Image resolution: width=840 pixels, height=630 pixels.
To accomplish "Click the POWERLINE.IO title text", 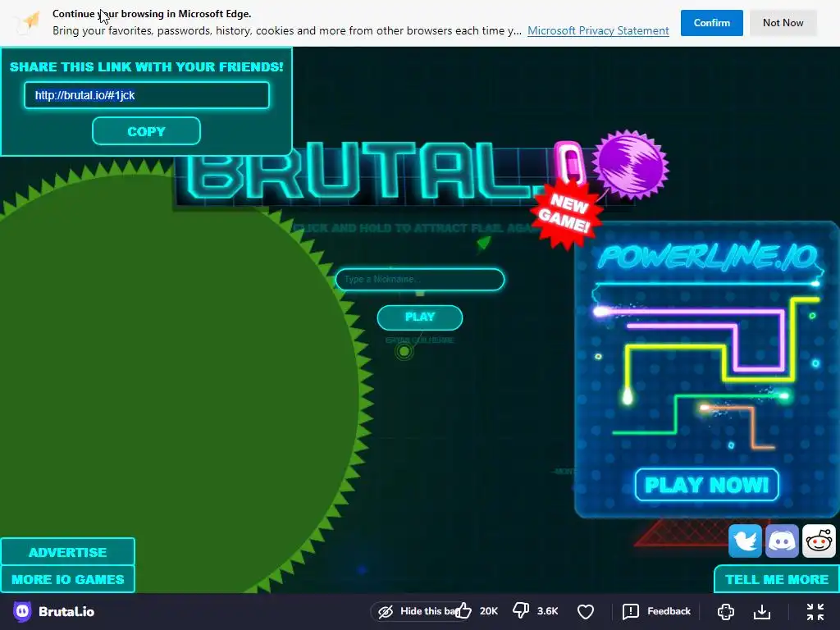I will (x=708, y=256).
